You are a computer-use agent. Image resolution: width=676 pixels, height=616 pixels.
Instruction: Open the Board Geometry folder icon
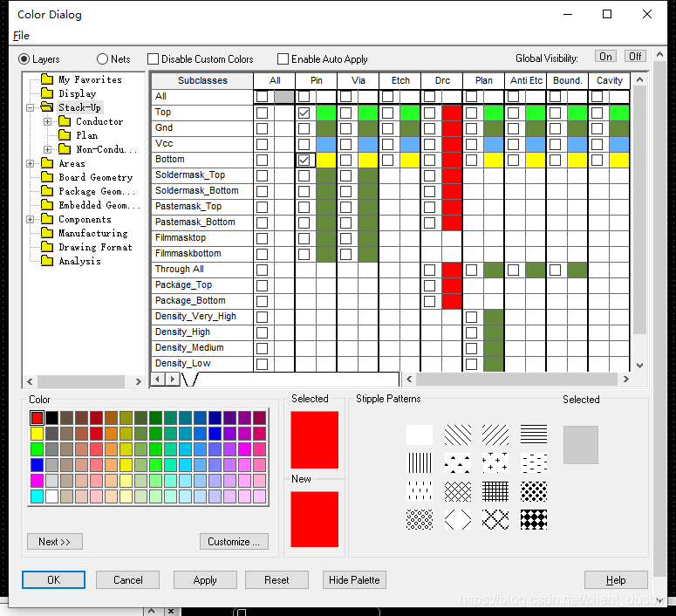pyautogui.click(x=46, y=177)
